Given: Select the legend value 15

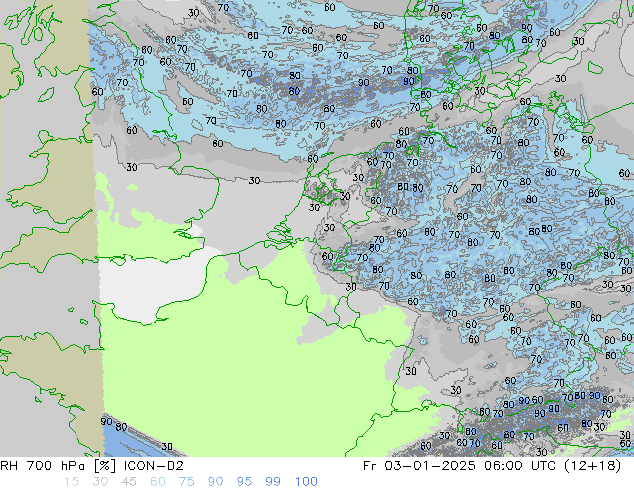Looking at the screenshot, I should pyautogui.click(x=71, y=482).
